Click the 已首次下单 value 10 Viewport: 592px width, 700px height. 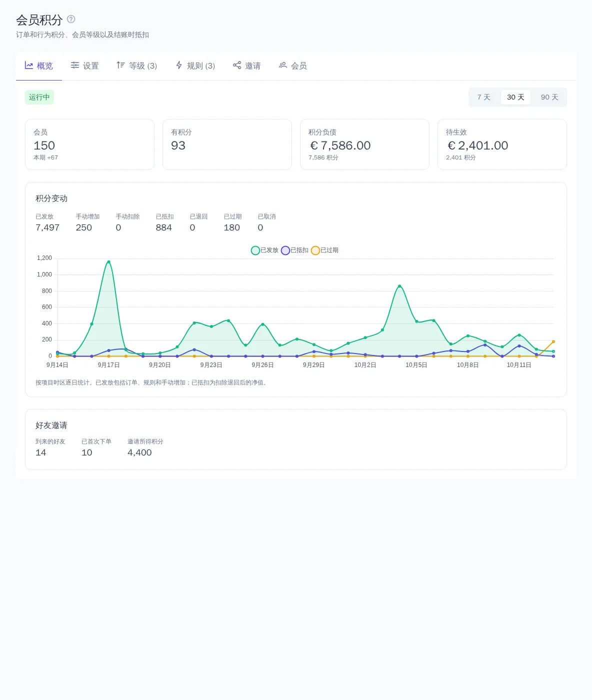[x=87, y=452]
